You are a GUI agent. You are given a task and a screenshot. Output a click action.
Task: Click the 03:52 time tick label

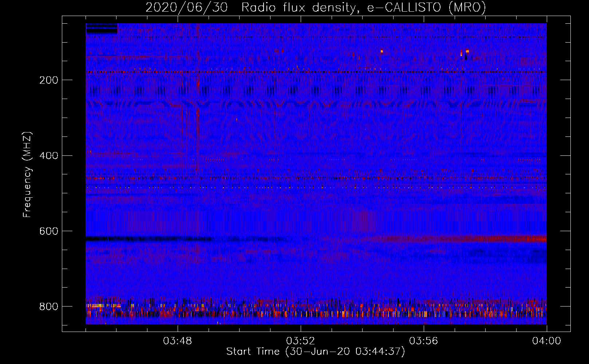click(301, 341)
